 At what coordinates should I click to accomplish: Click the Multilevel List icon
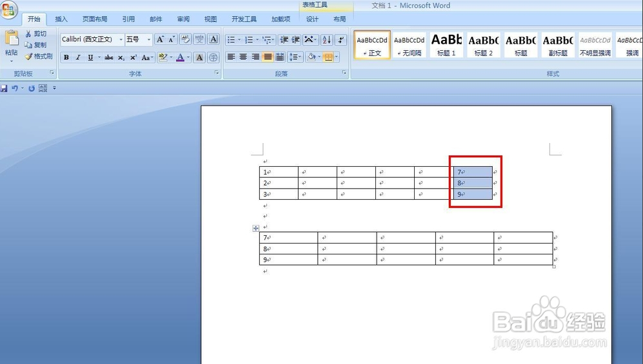pyautogui.click(x=267, y=40)
